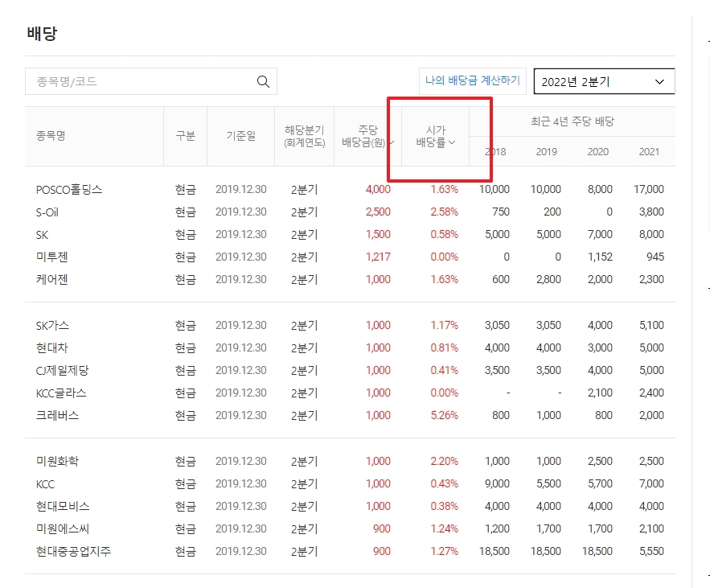Screen dimensions: 710x588
Task: Open 미원화학 stock name
Action: pyautogui.click(x=57, y=461)
